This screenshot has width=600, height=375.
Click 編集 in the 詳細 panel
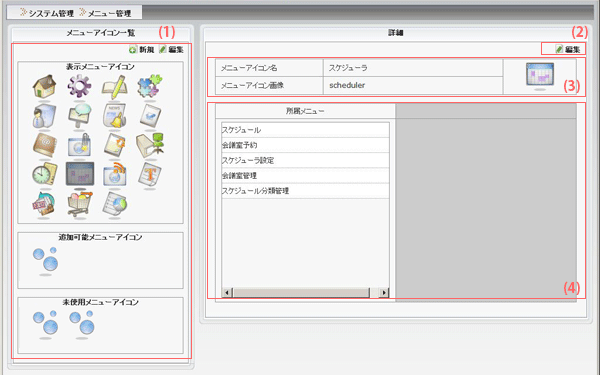pyautogui.click(x=568, y=49)
